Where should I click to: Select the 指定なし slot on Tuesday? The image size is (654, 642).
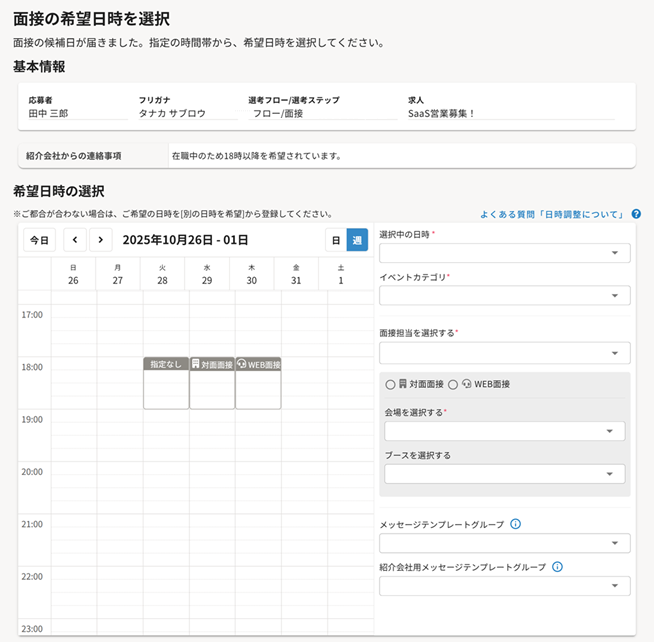click(166, 384)
